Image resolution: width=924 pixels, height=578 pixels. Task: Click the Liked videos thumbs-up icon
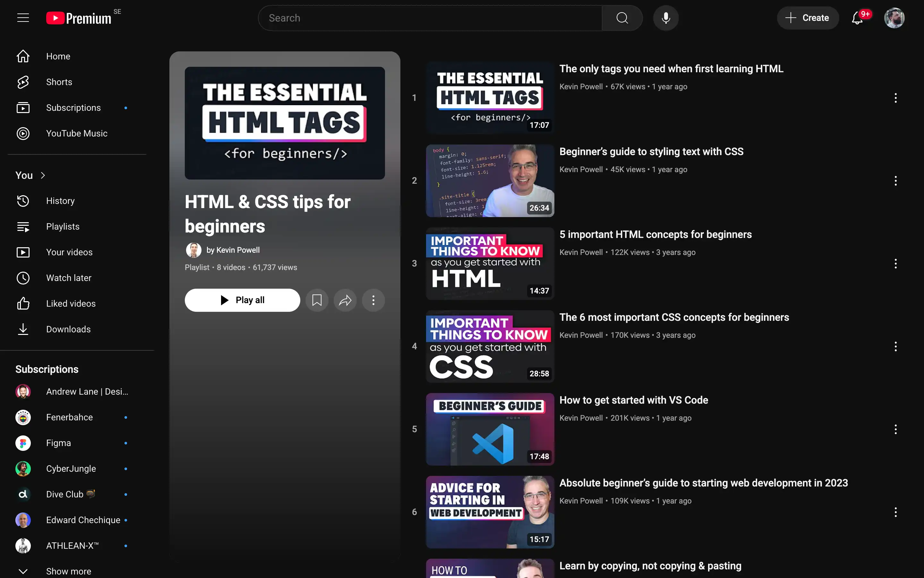click(23, 303)
